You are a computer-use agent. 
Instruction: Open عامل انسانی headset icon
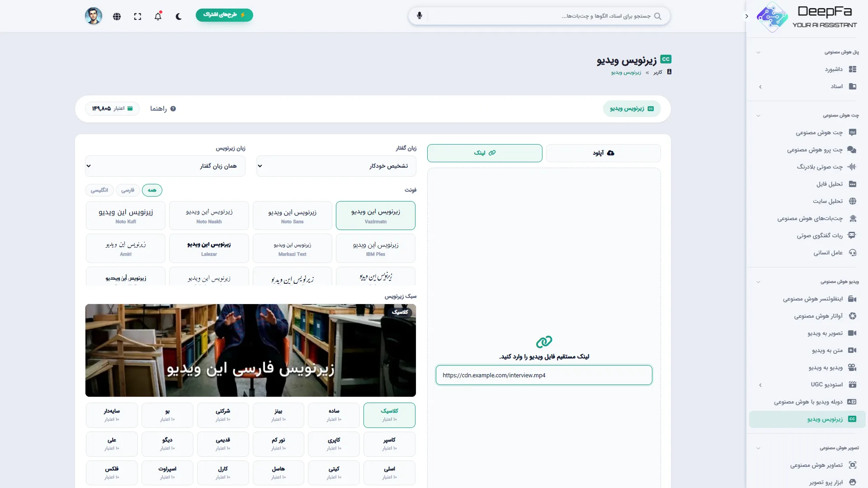click(853, 253)
